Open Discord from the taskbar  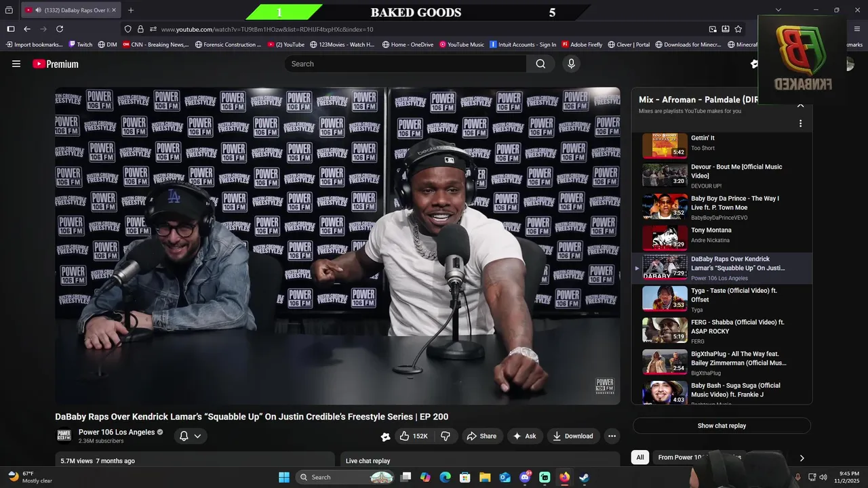tap(525, 477)
